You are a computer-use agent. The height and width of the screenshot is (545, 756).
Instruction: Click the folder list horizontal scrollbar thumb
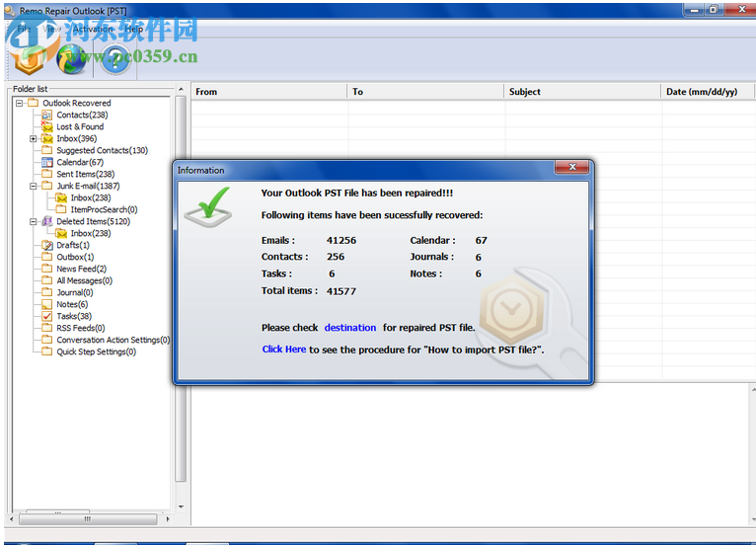point(88,519)
